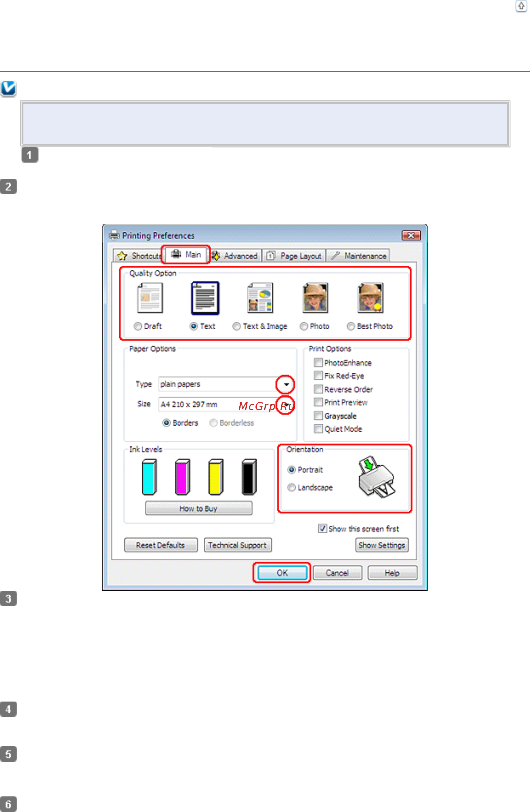Enable the Grayscale checkbox
The width and height of the screenshot is (530, 812).
pos(318,415)
